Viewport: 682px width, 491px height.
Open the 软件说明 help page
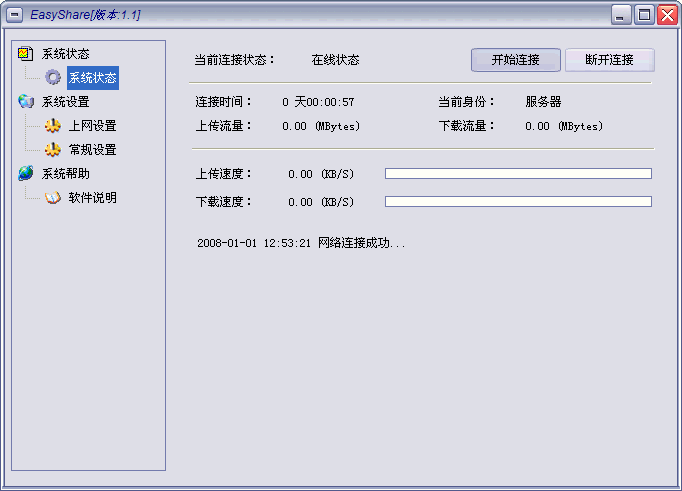click(93, 197)
